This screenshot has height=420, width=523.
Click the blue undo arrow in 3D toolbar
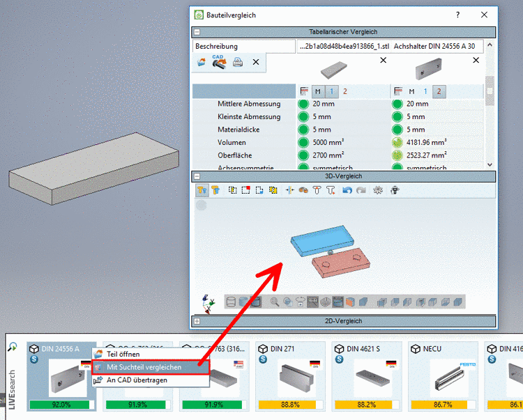click(347, 190)
